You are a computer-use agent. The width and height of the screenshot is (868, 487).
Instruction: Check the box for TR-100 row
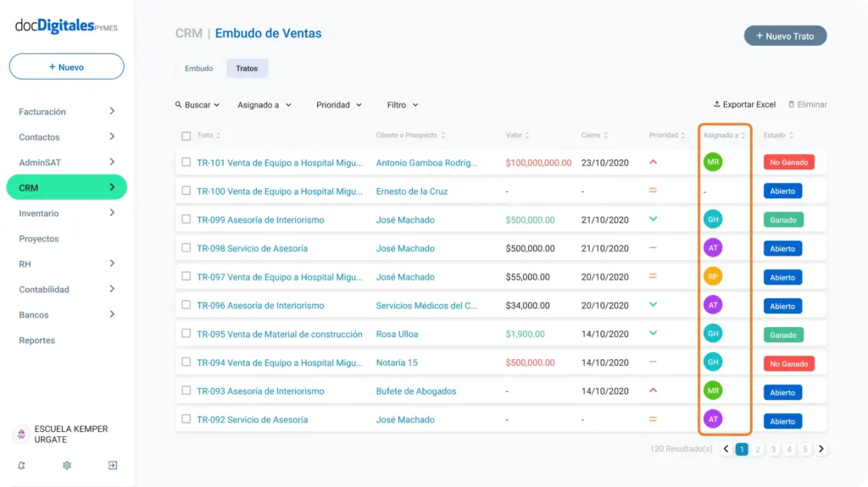(186, 191)
